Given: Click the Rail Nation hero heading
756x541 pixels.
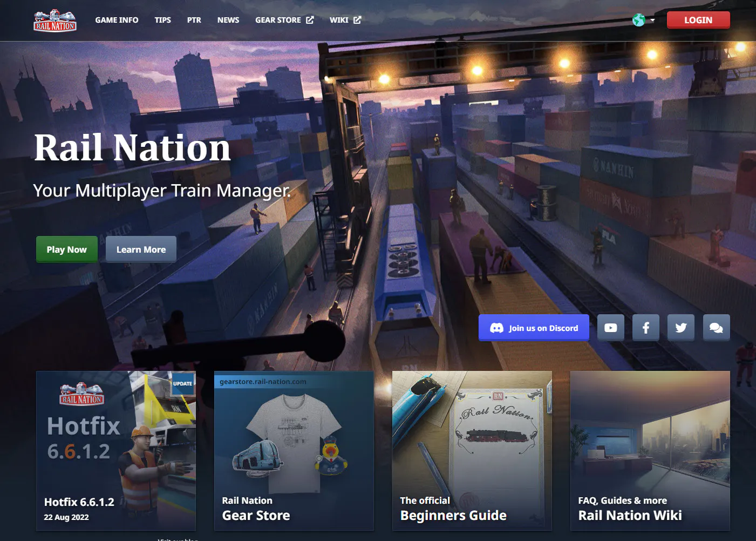Looking at the screenshot, I should coord(132,147).
